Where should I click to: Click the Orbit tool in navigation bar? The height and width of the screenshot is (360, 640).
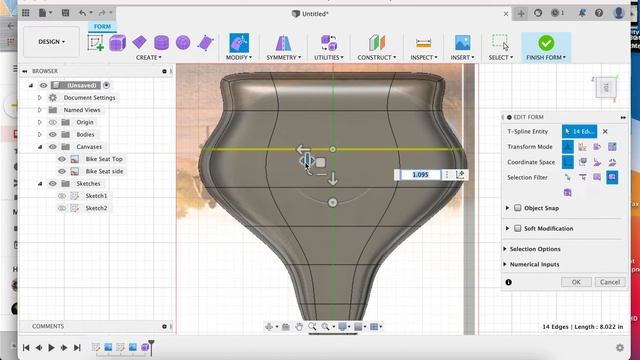click(269, 327)
